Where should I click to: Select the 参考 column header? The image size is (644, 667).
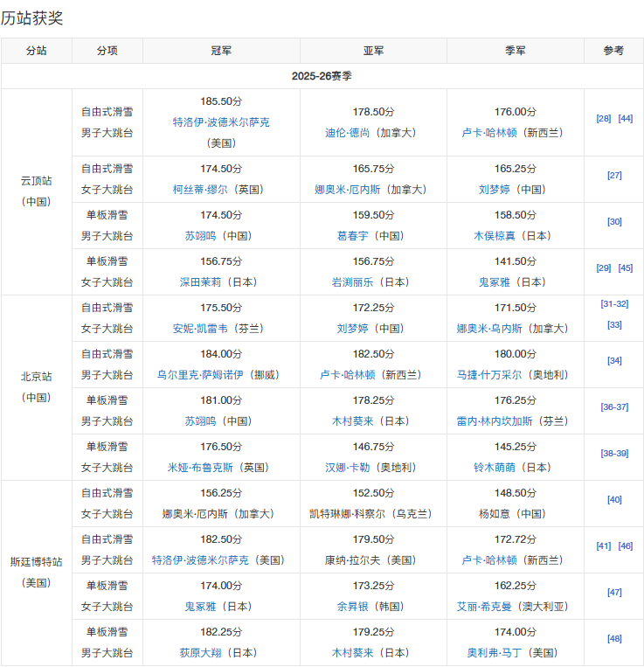(x=613, y=51)
